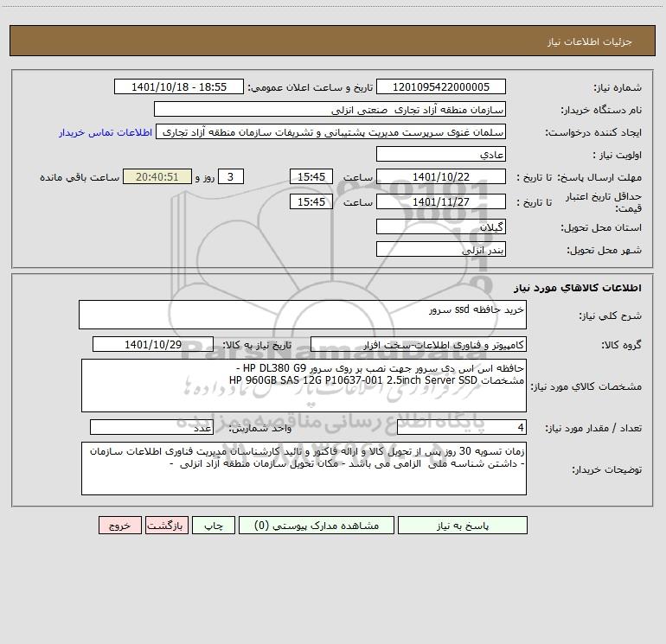Click the label 'گروه کالا:'
Image resolution: width=666 pixels, height=644 pixels.
(621, 345)
